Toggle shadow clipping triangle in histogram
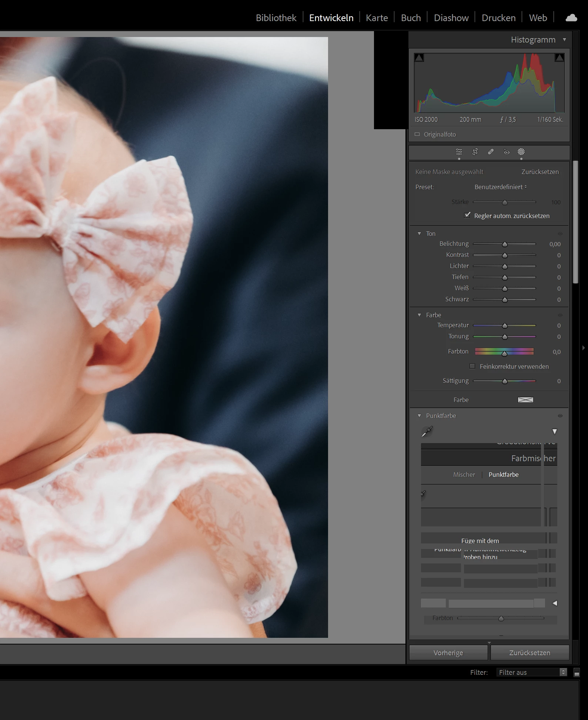588x720 pixels. point(419,58)
